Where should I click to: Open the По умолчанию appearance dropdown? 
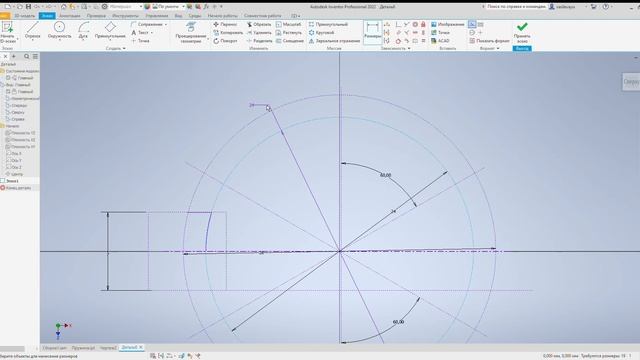click(169, 7)
